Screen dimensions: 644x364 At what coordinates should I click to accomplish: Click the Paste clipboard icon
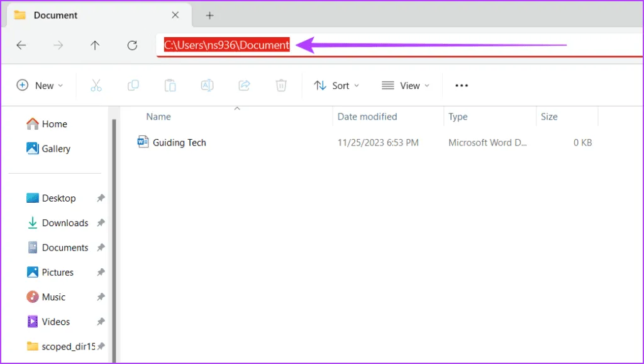[170, 86]
